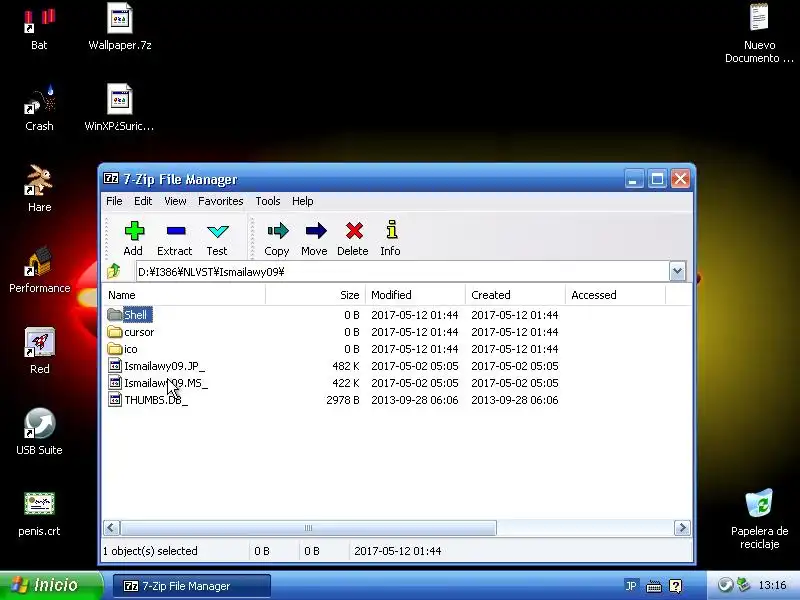The width and height of the screenshot is (800, 600).
Task: Select the Bat desktop shortcut
Action: coord(39,28)
